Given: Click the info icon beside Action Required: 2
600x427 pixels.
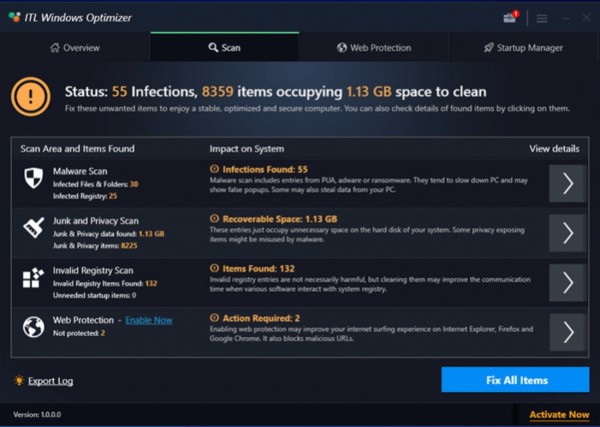Looking at the screenshot, I should tap(214, 318).
